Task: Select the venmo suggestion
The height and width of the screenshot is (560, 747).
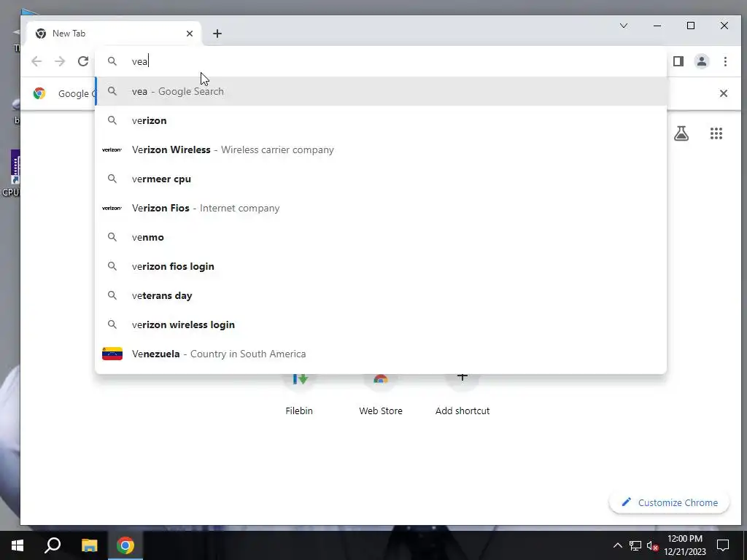Action: pos(381,237)
